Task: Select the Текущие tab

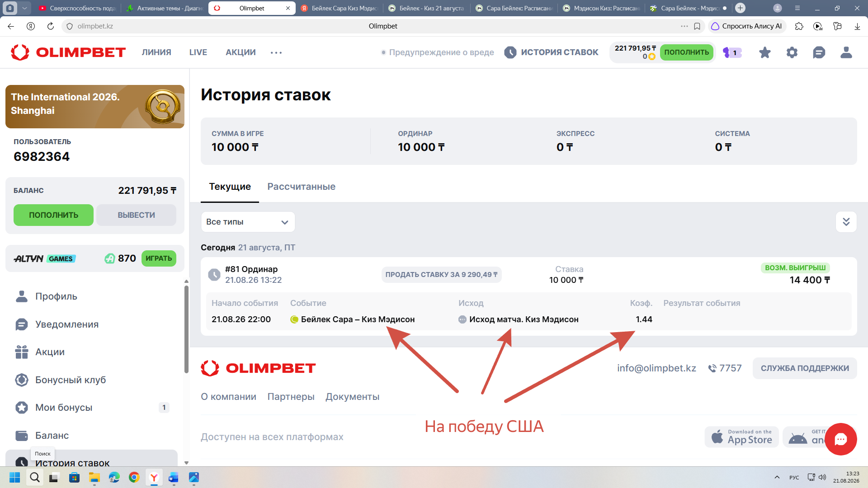Action: (x=230, y=187)
